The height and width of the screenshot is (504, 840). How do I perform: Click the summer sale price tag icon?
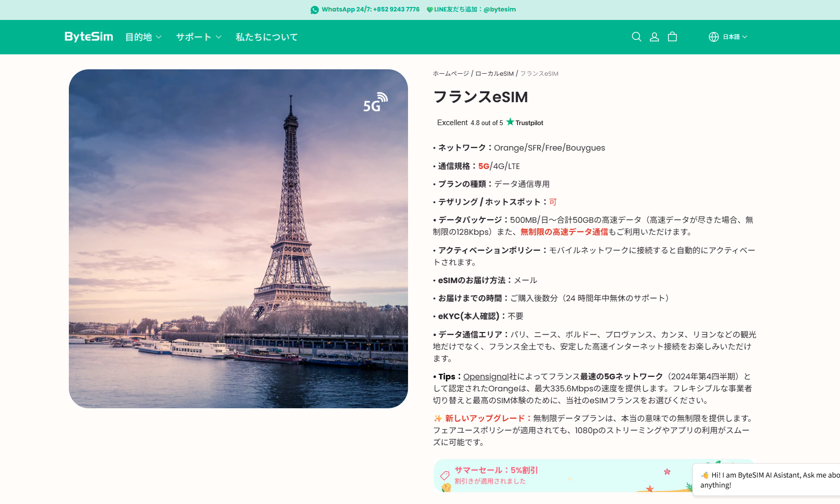point(445,476)
